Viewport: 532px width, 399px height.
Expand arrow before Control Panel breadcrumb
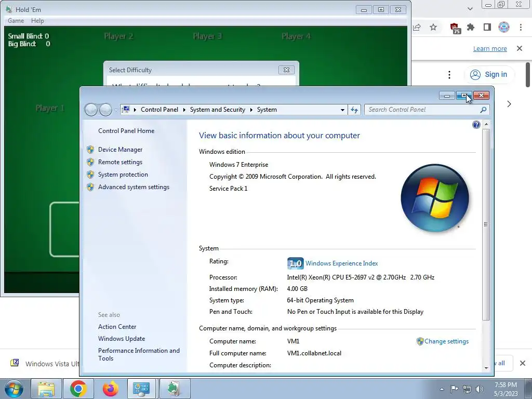pyautogui.click(x=135, y=110)
